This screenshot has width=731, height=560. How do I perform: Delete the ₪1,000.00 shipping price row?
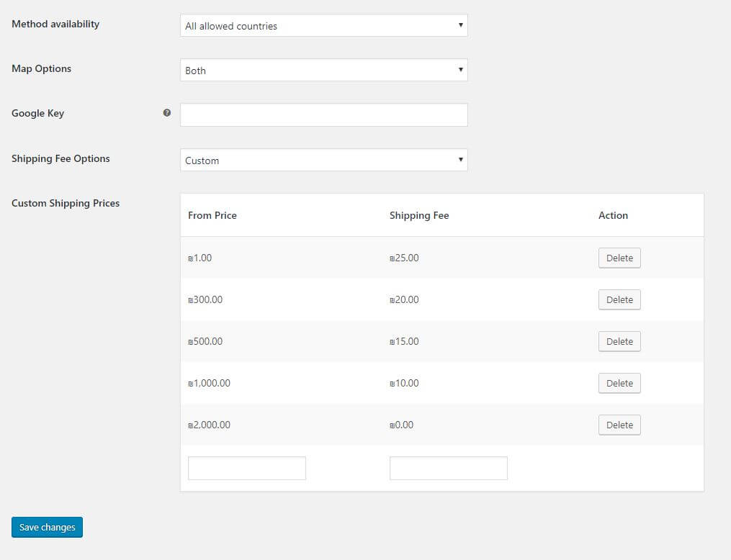point(619,384)
